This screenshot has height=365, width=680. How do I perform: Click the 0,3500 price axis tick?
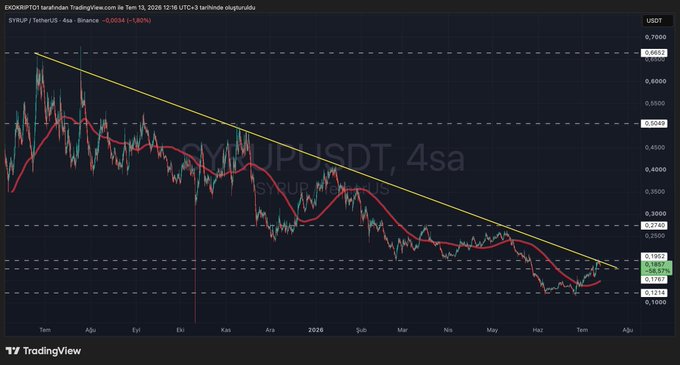pyautogui.click(x=655, y=192)
